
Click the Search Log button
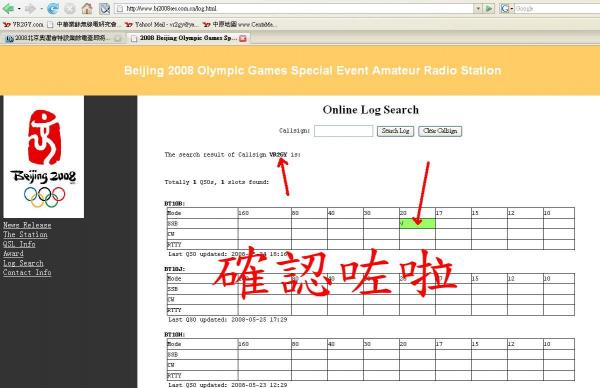[395, 131]
